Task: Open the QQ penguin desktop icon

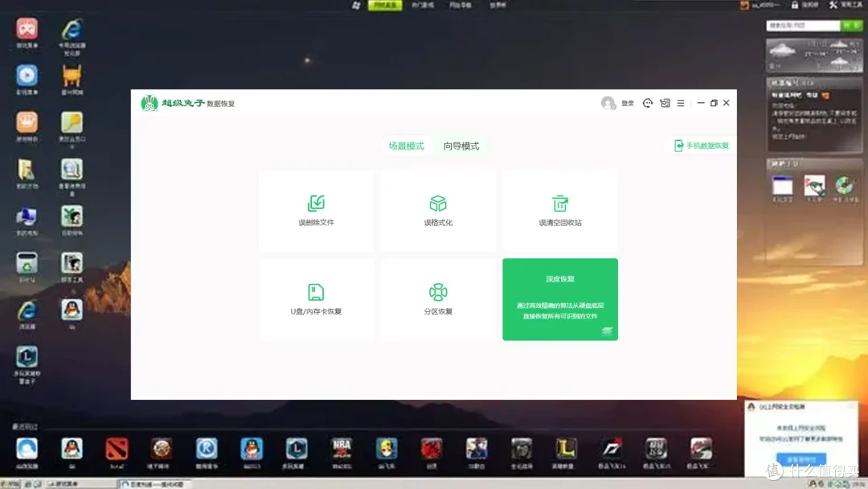Action: pos(72,310)
